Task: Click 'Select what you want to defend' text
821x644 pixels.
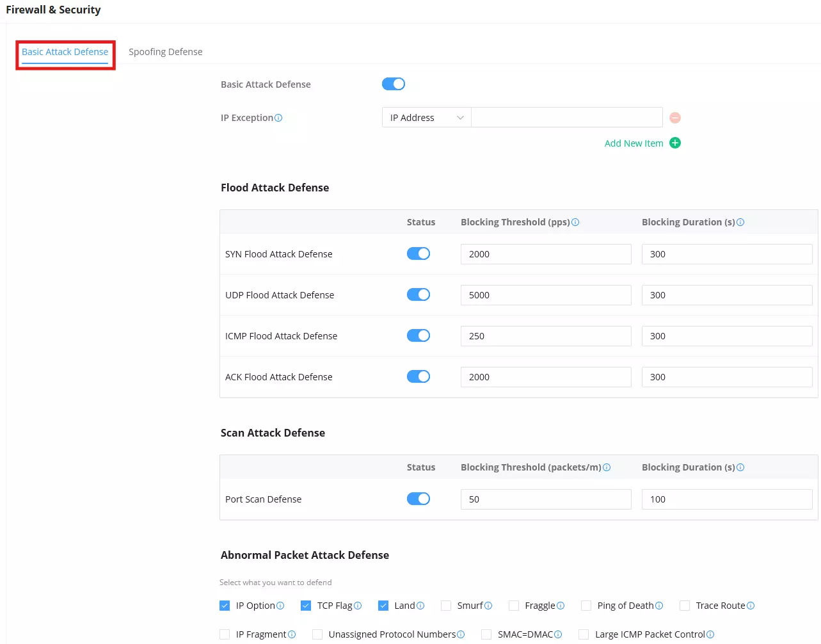Action: pyautogui.click(x=276, y=583)
